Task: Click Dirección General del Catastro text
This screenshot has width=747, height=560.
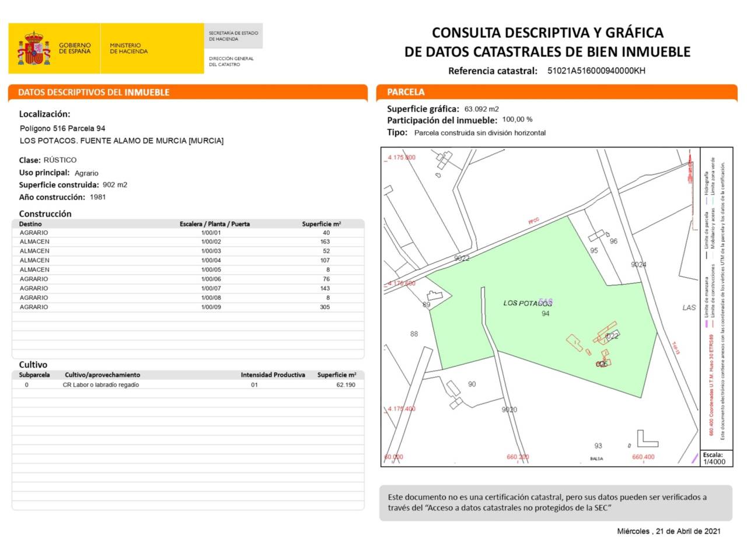Action: [x=231, y=61]
